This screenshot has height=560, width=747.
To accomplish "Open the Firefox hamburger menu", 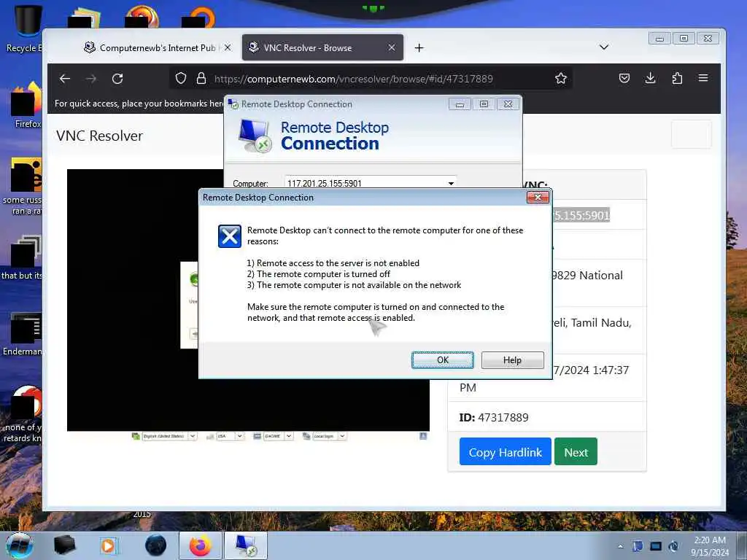I will (x=703, y=79).
